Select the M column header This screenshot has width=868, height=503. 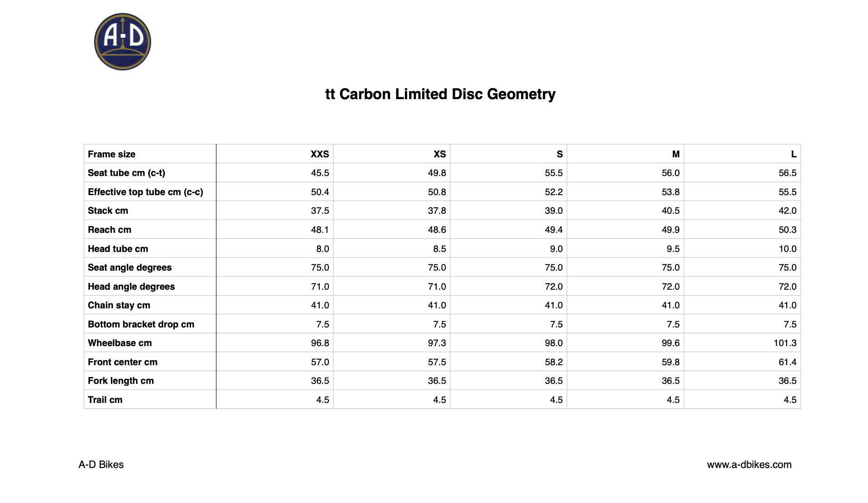(676, 154)
